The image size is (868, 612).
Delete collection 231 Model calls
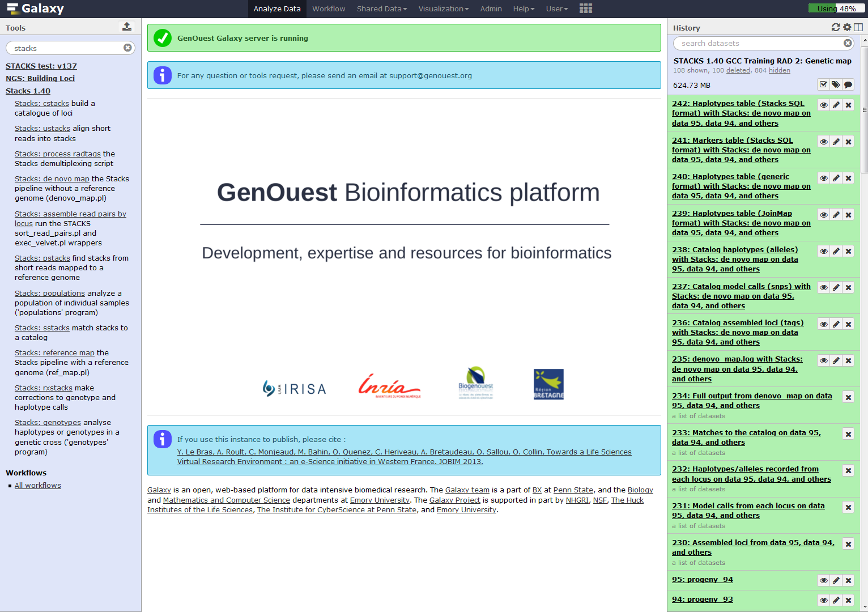(849, 507)
